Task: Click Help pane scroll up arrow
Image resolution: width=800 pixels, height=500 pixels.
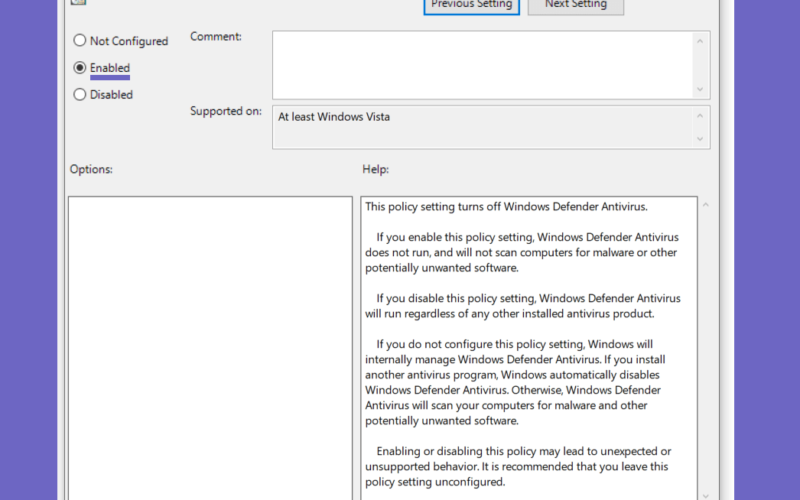Action: (706, 205)
